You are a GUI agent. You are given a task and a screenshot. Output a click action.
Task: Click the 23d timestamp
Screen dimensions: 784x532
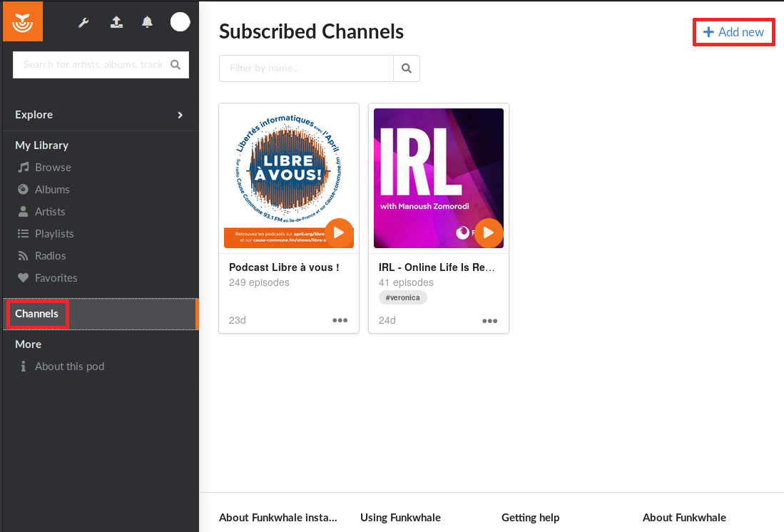pos(238,320)
